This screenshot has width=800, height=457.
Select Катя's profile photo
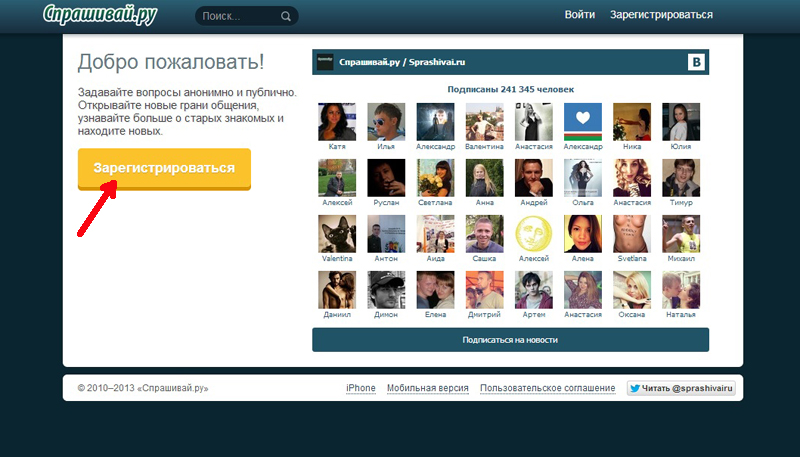click(x=336, y=122)
